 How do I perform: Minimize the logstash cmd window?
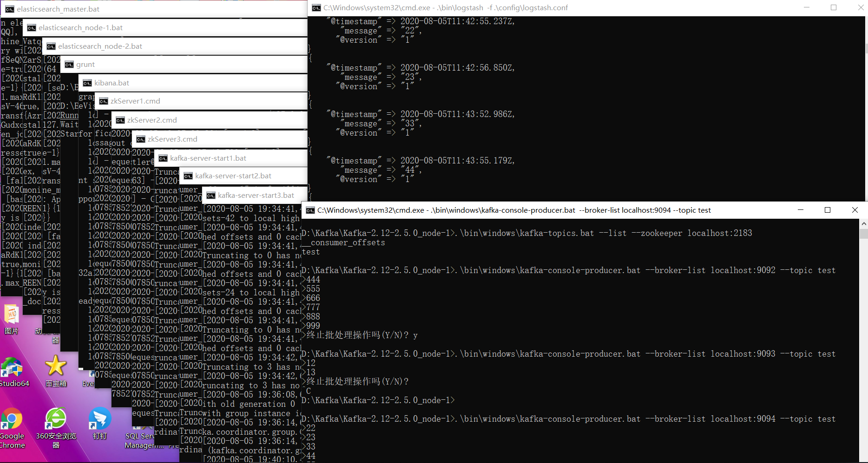coord(807,8)
